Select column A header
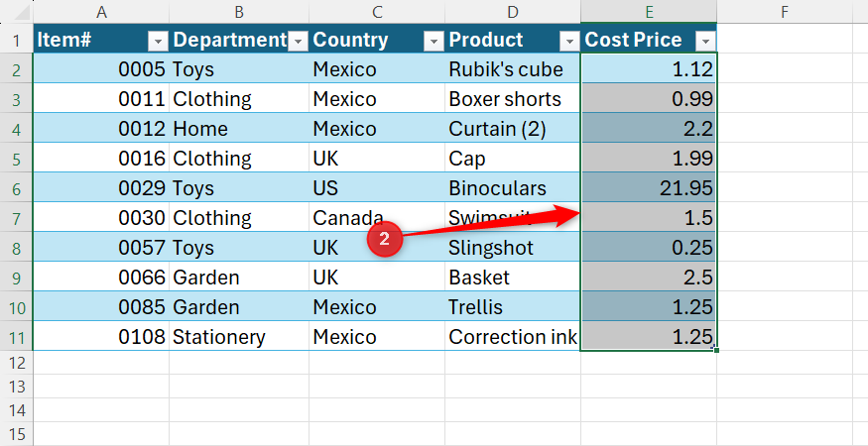The width and height of the screenshot is (868, 446). (101, 12)
